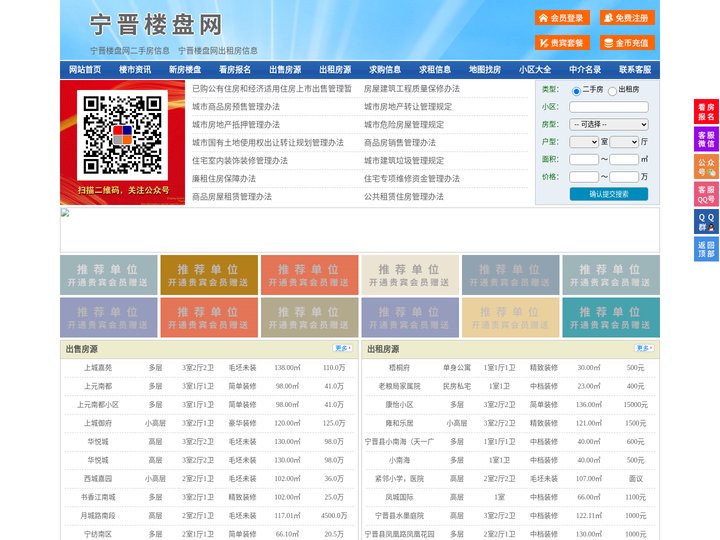Viewport: 720px width, 540px height.
Task: Open 公共租赁住房管理办法 link
Action: click(404, 197)
